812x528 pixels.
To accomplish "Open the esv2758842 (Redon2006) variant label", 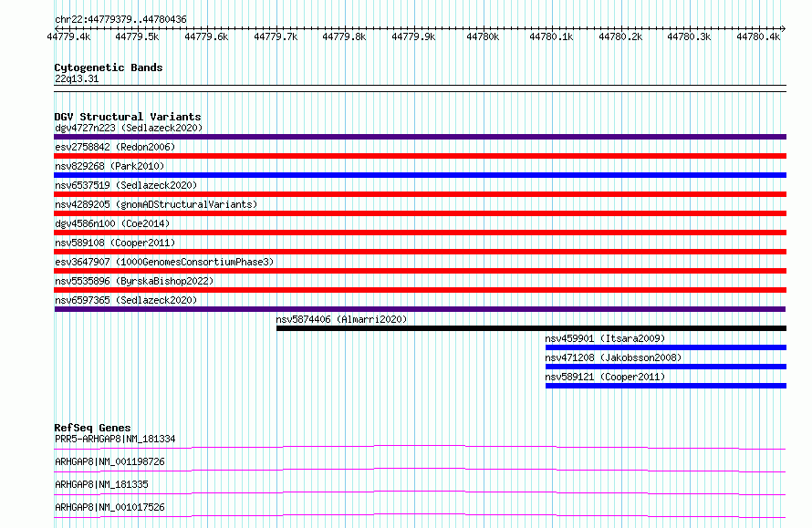I will [115, 147].
